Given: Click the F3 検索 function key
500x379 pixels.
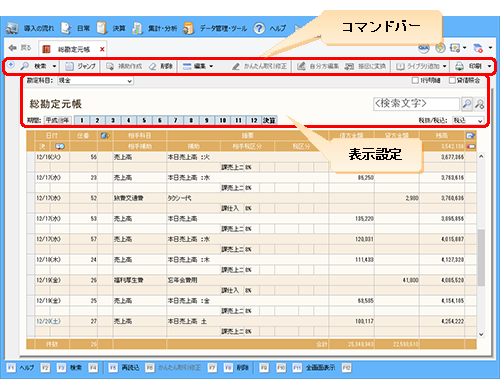Looking at the screenshot, I should pyautogui.click(x=69, y=368).
